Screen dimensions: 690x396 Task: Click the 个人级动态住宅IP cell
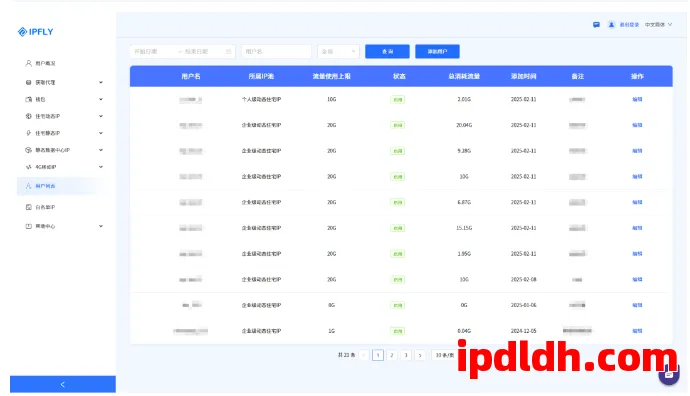[261, 99]
